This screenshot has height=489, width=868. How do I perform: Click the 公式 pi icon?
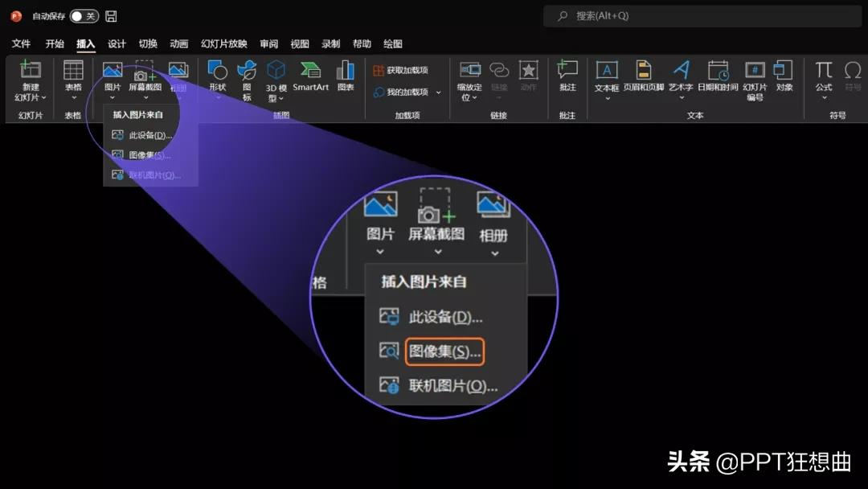point(823,70)
